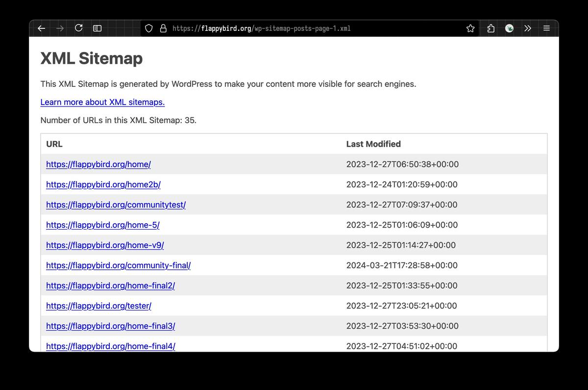The image size is (588, 390).
Task: Open the Extensions puzzle icon
Action: click(x=491, y=28)
